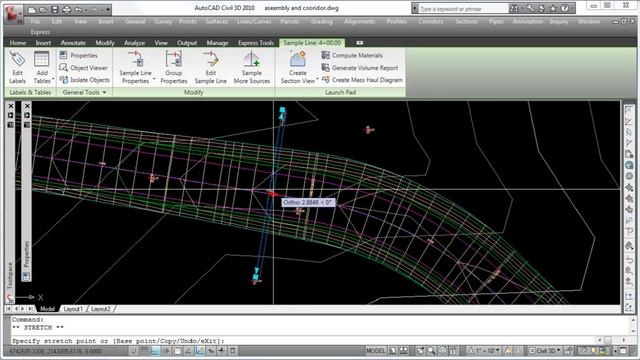Open the Surfaces menu
This screenshot has height=360, width=640.
point(216,22)
